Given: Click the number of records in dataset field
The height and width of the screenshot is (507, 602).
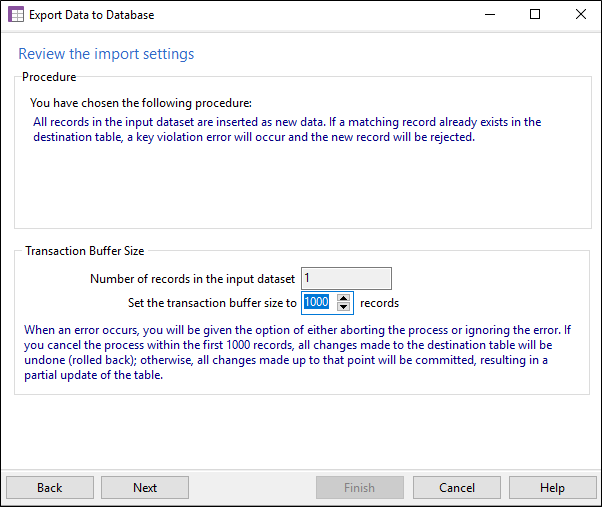Looking at the screenshot, I should (x=346, y=278).
